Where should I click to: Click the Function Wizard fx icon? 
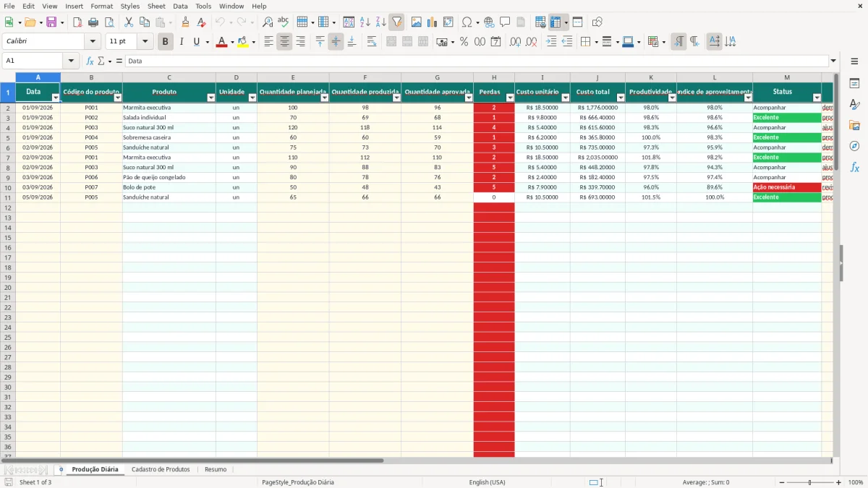tap(90, 61)
